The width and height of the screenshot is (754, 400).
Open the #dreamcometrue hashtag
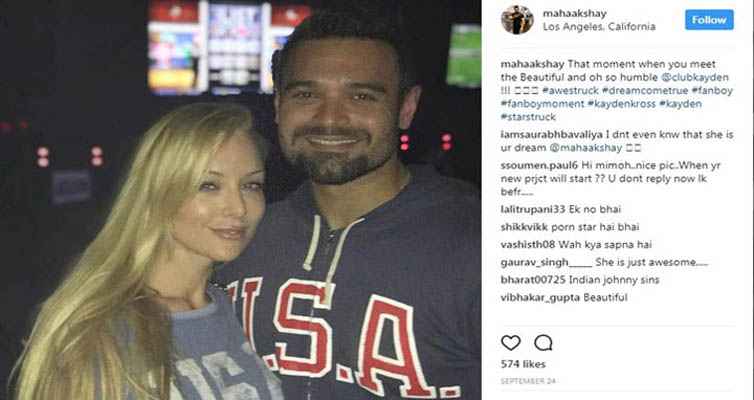(645, 90)
